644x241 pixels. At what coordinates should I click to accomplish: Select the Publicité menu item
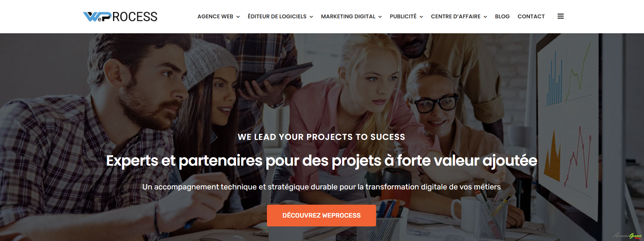[403, 16]
